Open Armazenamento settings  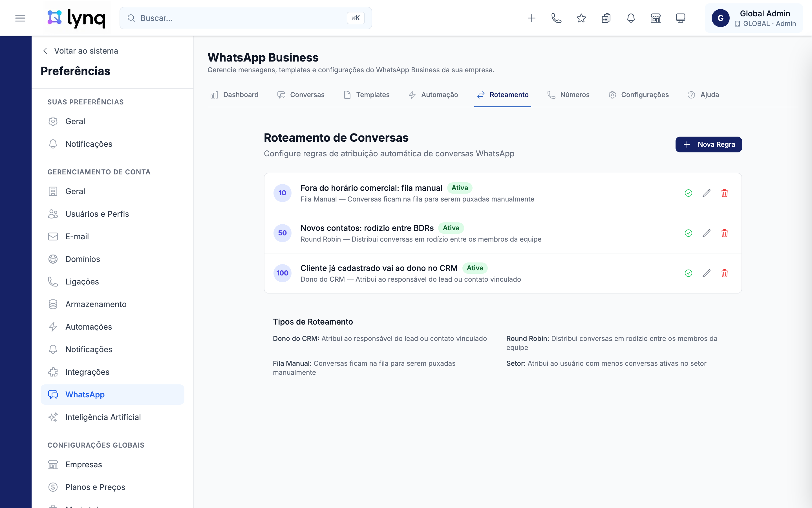pos(112,304)
